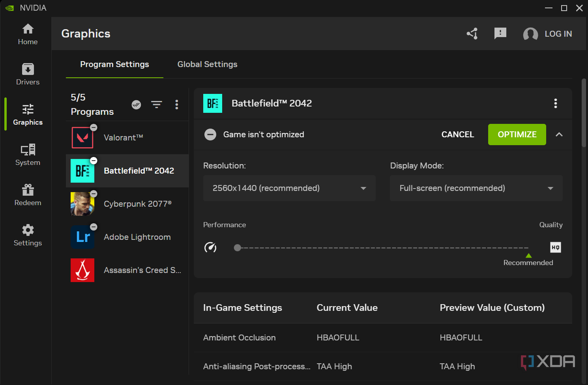Viewport: 588px width, 385px height.
Task: Open the Resolution dropdown
Action: (289, 188)
